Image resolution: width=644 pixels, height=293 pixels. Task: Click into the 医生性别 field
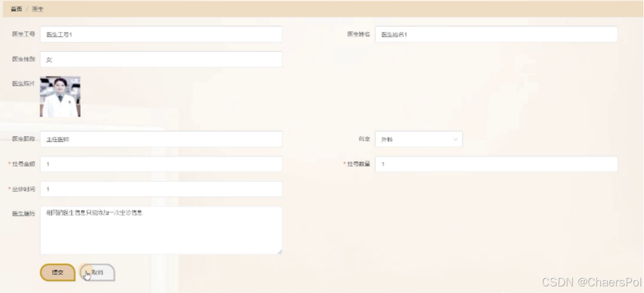[161, 59]
